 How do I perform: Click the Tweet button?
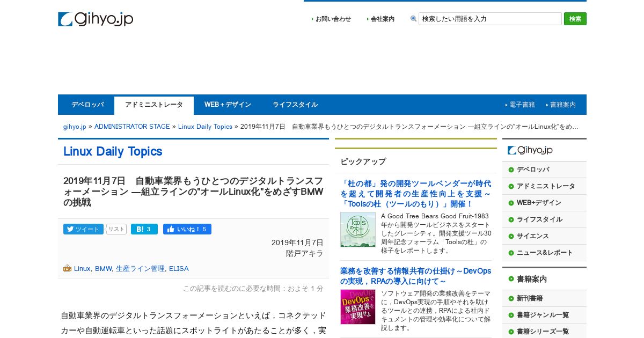83,229
